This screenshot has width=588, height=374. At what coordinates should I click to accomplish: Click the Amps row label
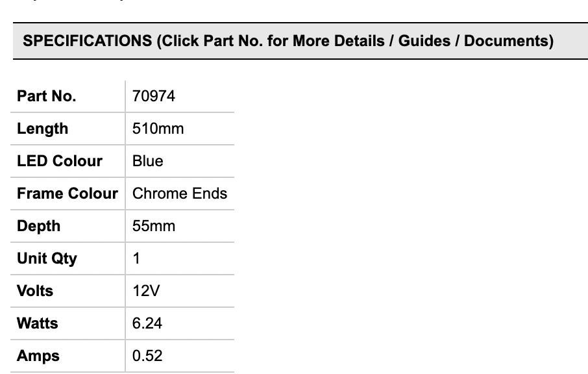click(x=38, y=356)
